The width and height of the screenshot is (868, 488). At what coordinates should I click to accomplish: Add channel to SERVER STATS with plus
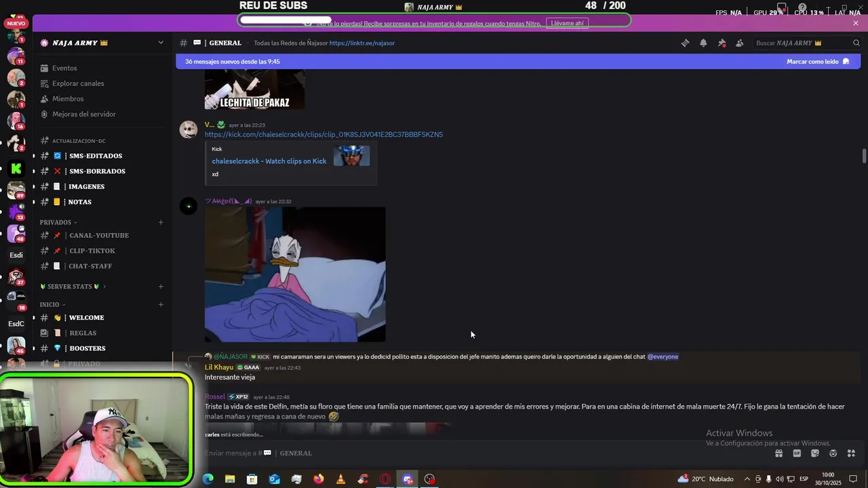(161, 287)
